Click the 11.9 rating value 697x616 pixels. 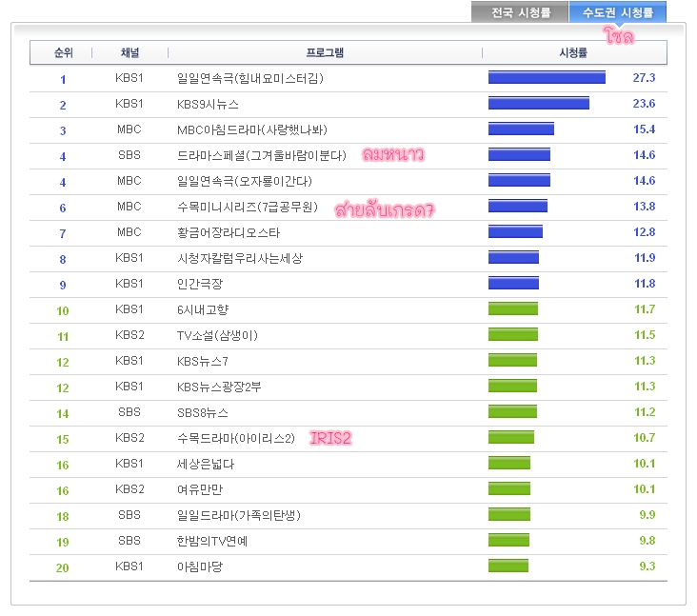click(x=645, y=258)
